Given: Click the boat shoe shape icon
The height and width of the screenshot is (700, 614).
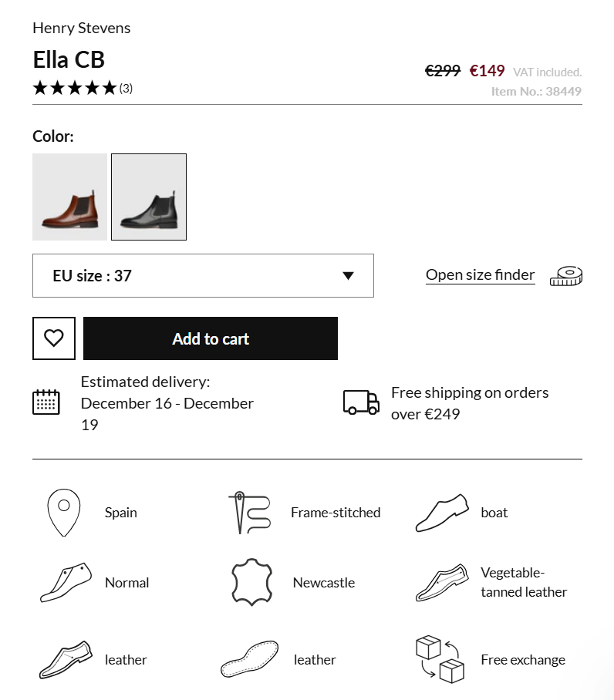Looking at the screenshot, I should pyautogui.click(x=442, y=511).
